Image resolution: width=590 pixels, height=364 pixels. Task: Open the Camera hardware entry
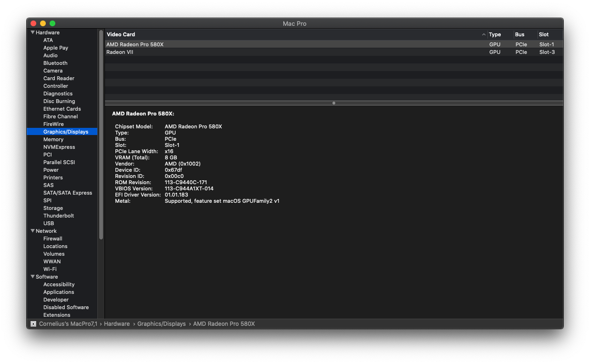pos(53,71)
